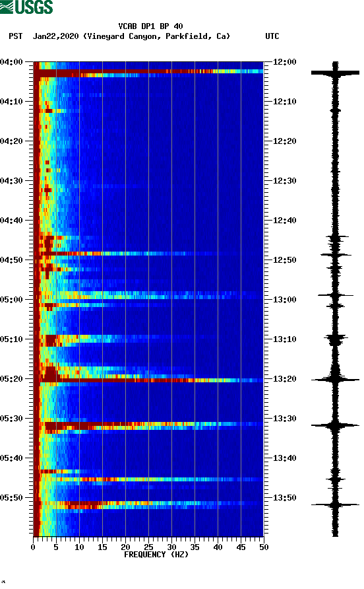Screen dimensions: 364x589
Task: Click the 25 Hz frequency tick label
Action: pos(148,547)
